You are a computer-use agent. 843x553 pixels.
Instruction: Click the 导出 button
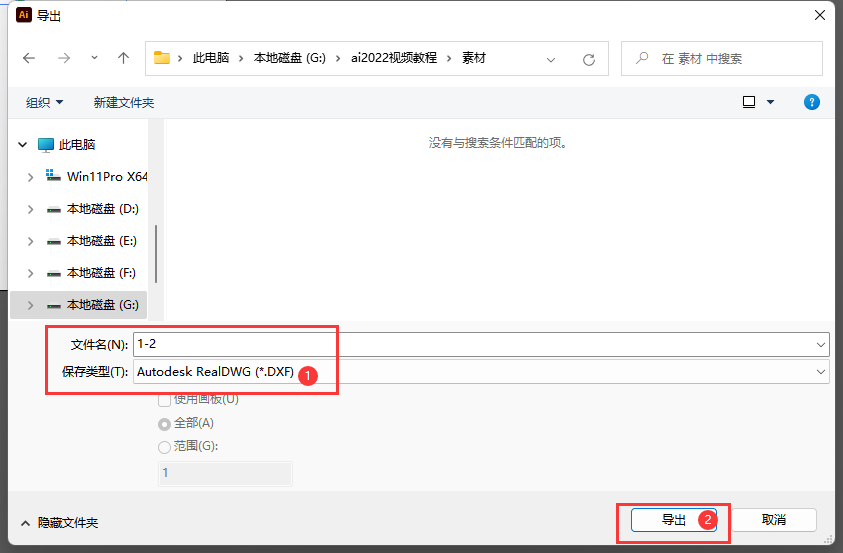[674, 520]
